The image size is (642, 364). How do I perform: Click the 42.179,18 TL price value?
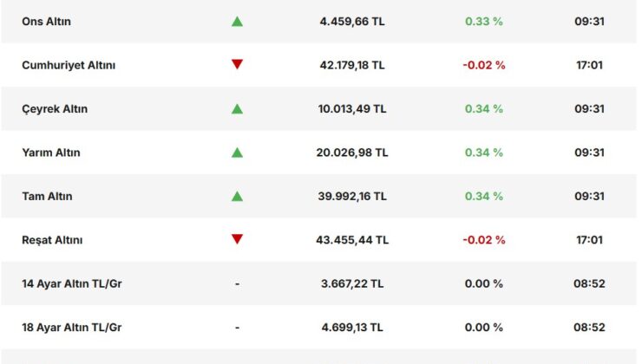click(351, 65)
